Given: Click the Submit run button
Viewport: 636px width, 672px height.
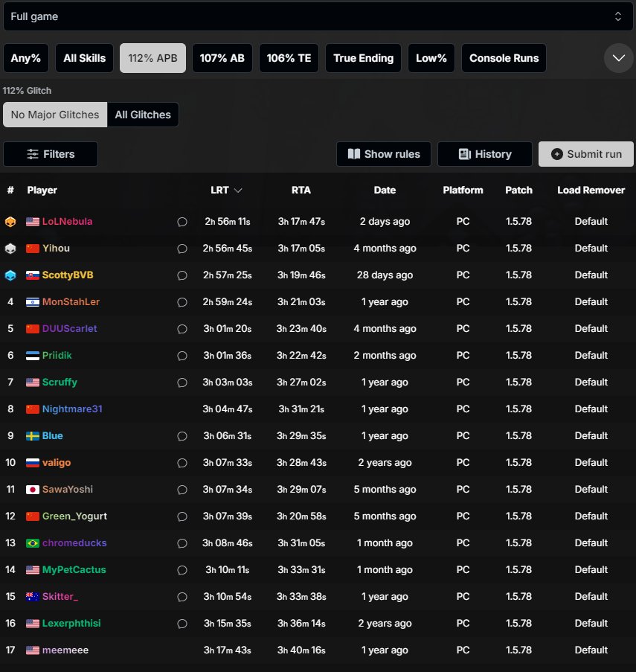Looking at the screenshot, I should 586,154.
